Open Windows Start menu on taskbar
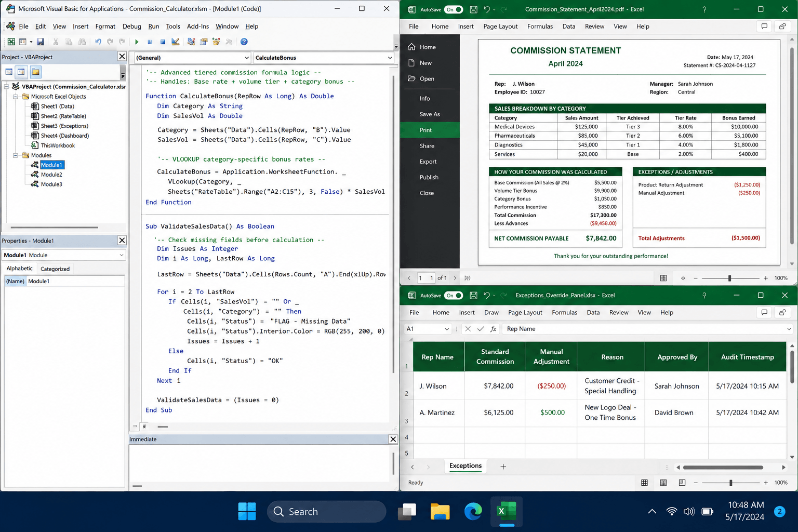The height and width of the screenshot is (532, 798). [x=247, y=512]
